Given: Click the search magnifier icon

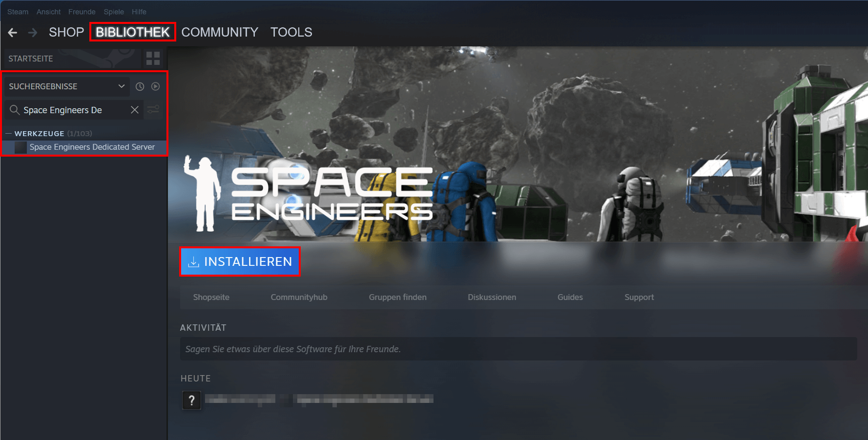Looking at the screenshot, I should [15, 110].
